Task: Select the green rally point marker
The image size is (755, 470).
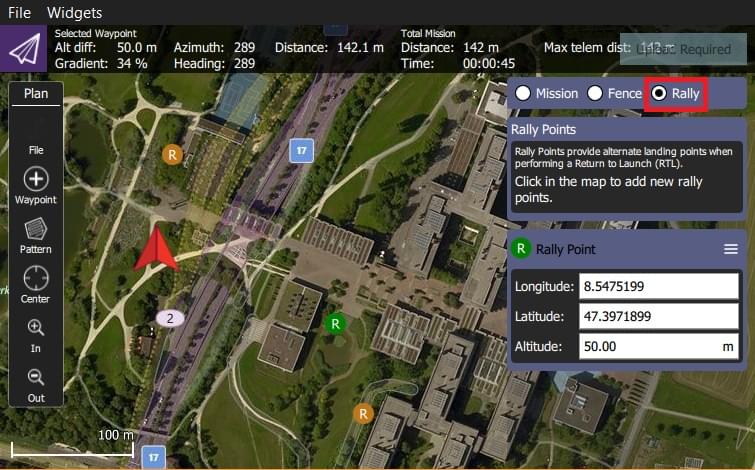Action: pyautogui.click(x=337, y=323)
